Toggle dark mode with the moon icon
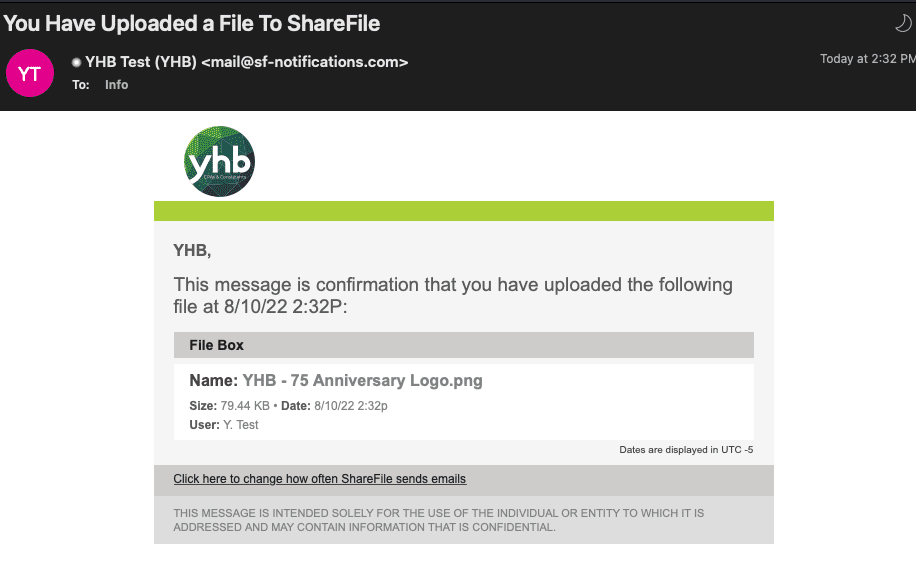 point(903,23)
